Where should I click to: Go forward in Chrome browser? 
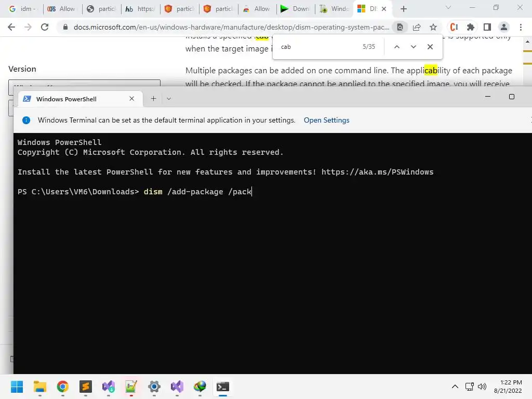point(28,27)
